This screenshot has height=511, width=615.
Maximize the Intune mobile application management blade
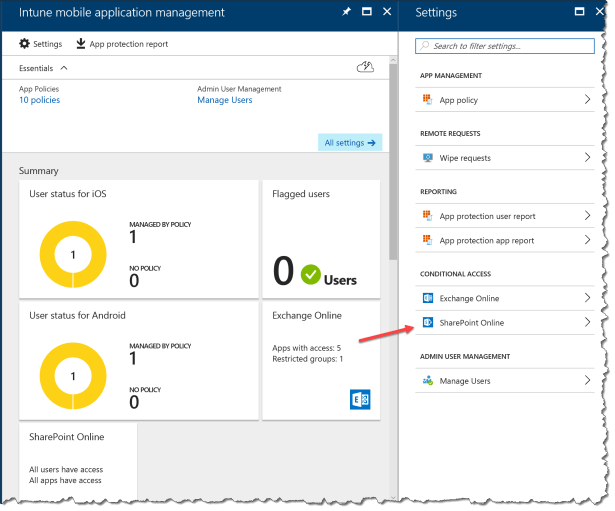(x=367, y=12)
